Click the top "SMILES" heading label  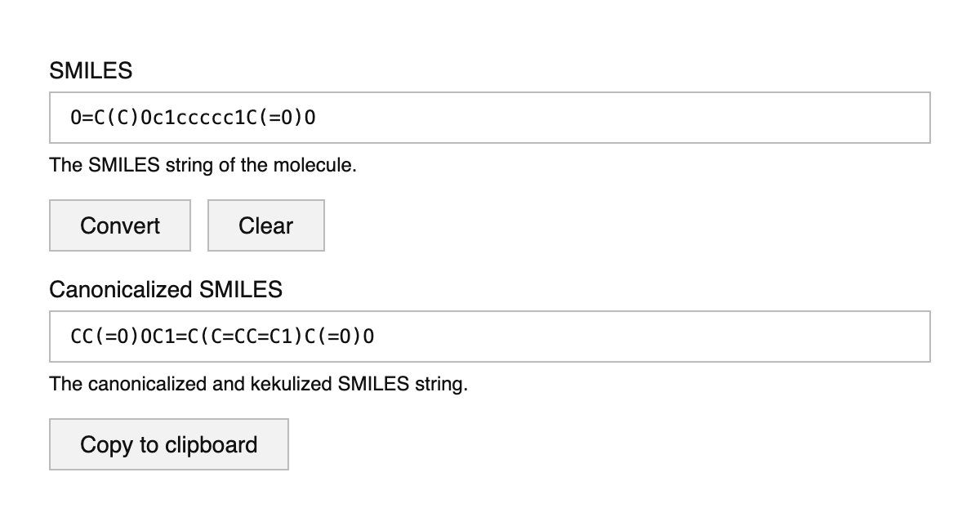click(x=91, y=71)
